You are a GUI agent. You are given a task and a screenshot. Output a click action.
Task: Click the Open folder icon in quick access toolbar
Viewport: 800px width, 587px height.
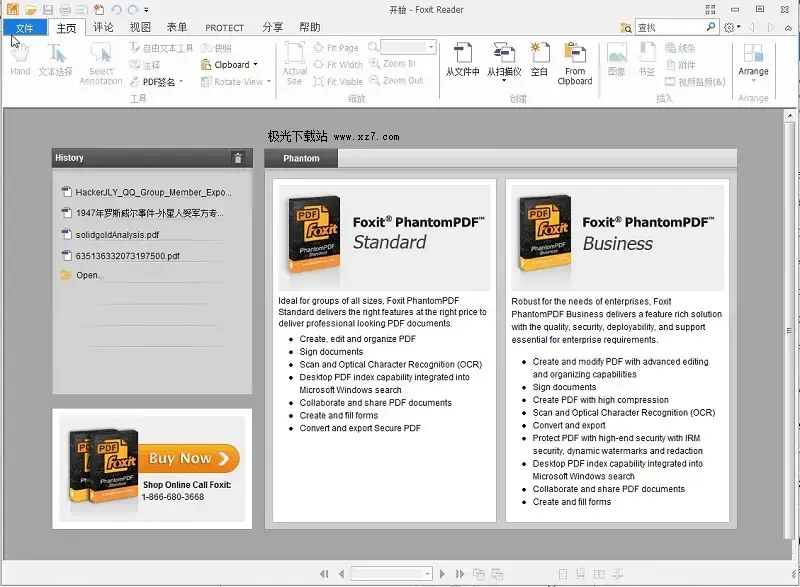point(31,9)
